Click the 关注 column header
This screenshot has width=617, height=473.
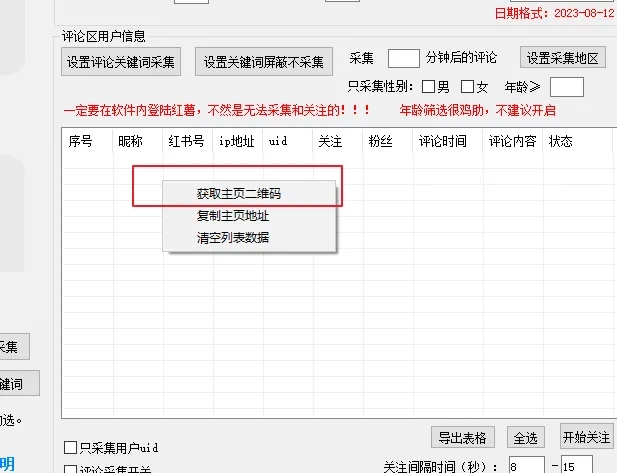(x=338, y=141)
